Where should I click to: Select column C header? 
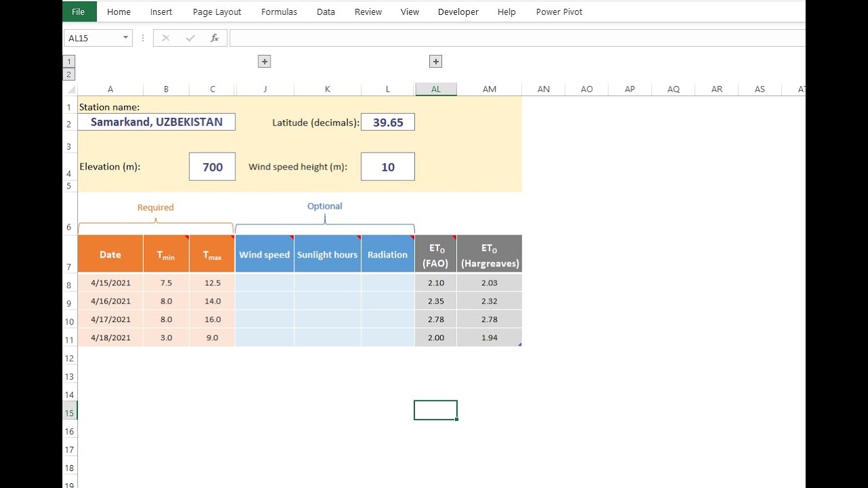click(x=212, y=89)
